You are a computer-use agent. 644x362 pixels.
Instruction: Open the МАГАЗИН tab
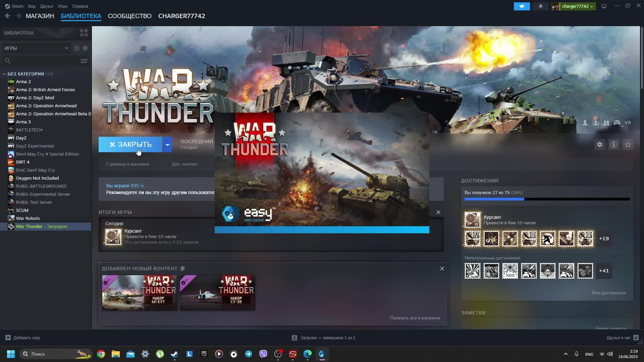(40, 16)
